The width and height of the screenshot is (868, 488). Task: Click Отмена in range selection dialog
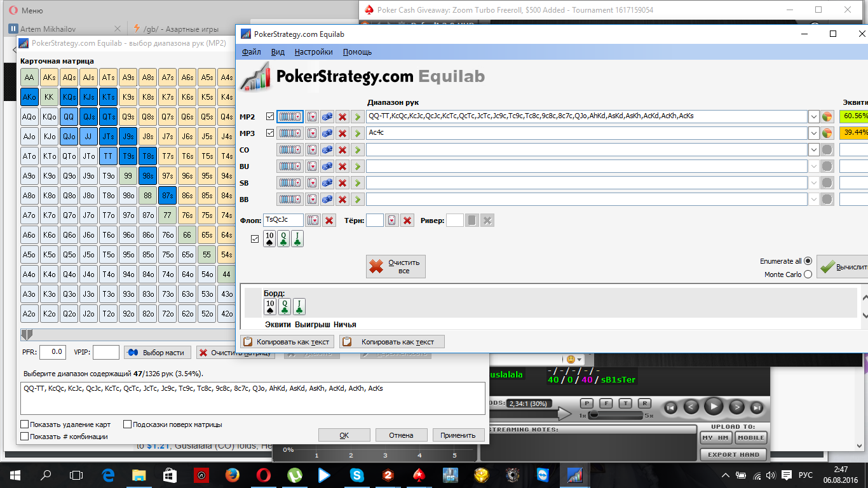coord(401,435)
